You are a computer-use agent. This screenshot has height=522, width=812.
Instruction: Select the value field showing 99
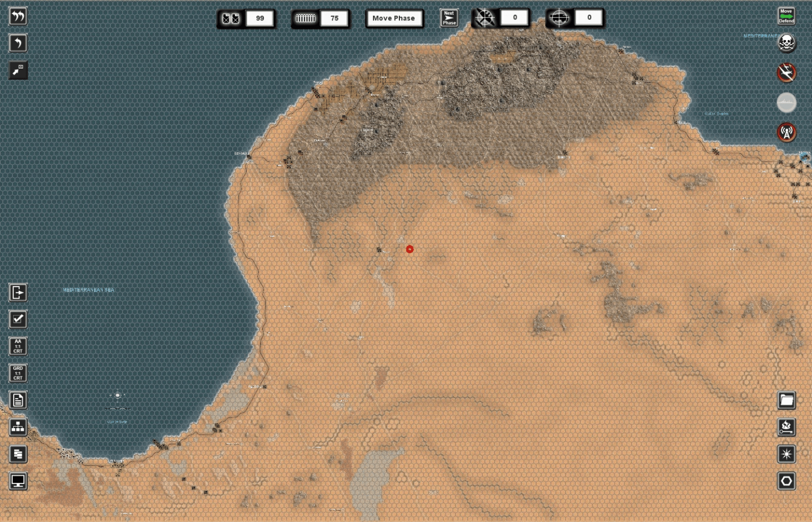[x=260, y=18]
